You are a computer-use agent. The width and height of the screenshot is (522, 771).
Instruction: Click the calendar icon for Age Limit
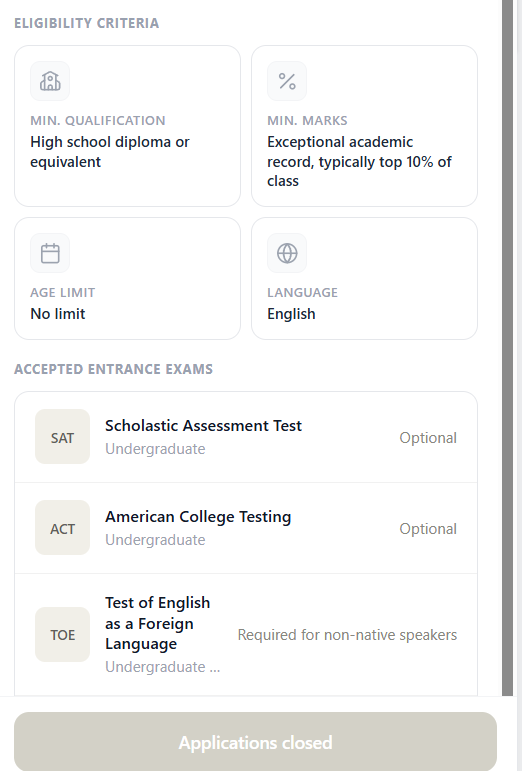[x=50, y=253]
